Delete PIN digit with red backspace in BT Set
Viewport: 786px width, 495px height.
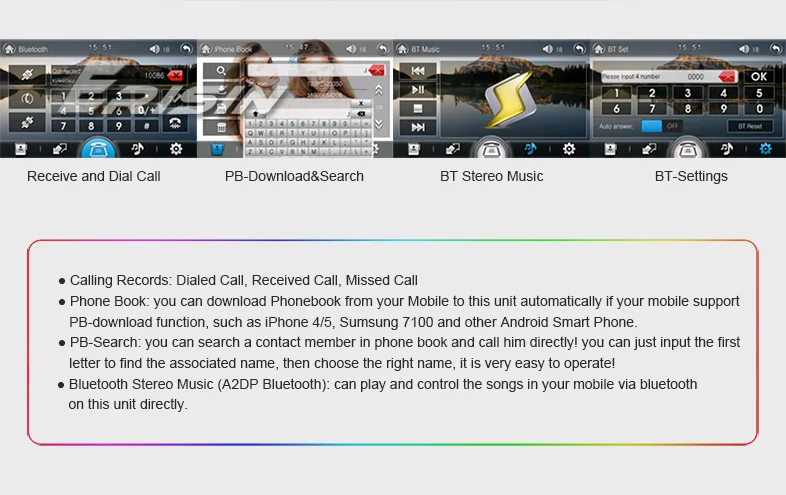point(727,76)
